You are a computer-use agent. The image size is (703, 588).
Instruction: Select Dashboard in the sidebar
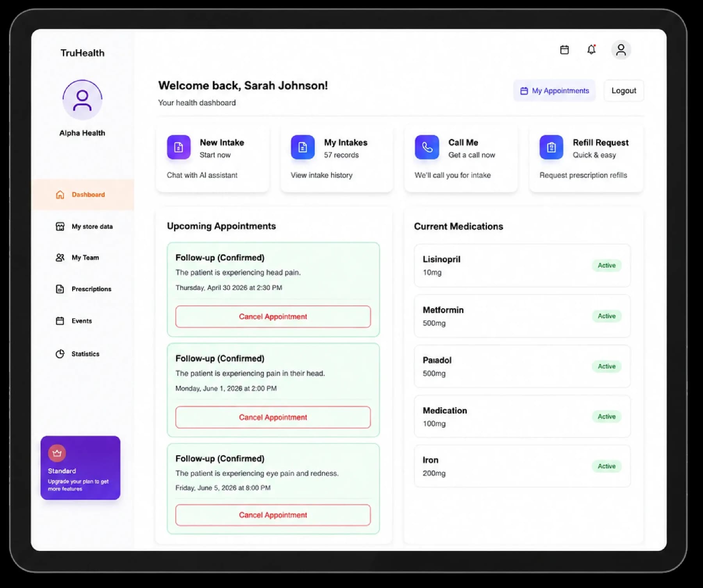pos(83,195)
